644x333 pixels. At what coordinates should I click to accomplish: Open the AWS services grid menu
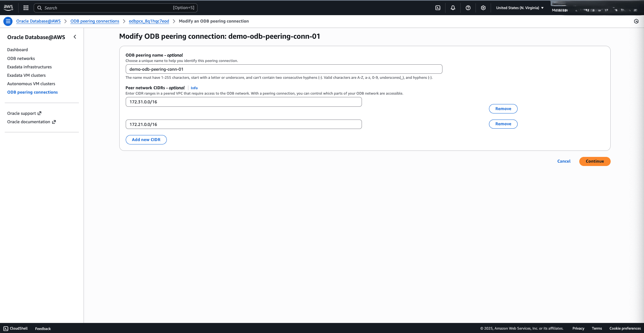[x=26, y=7]
